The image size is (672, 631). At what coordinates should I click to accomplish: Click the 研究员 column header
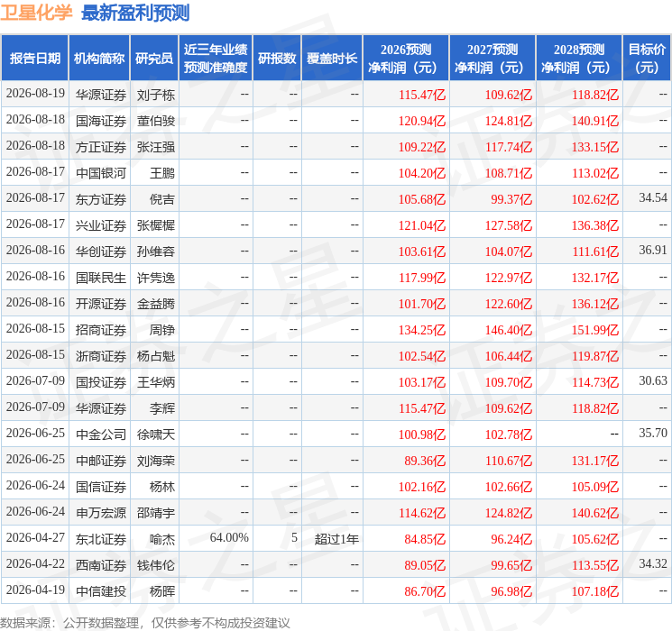coord(154,59)
